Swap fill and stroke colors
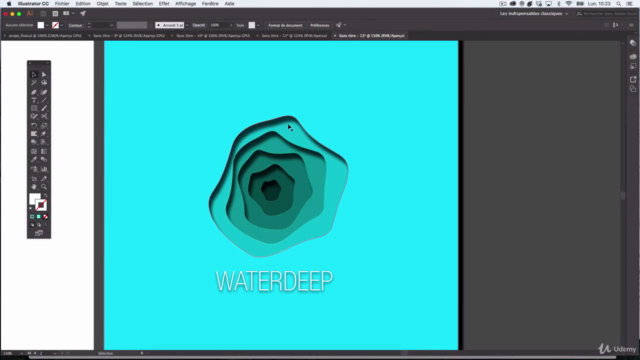 point(45,196)
